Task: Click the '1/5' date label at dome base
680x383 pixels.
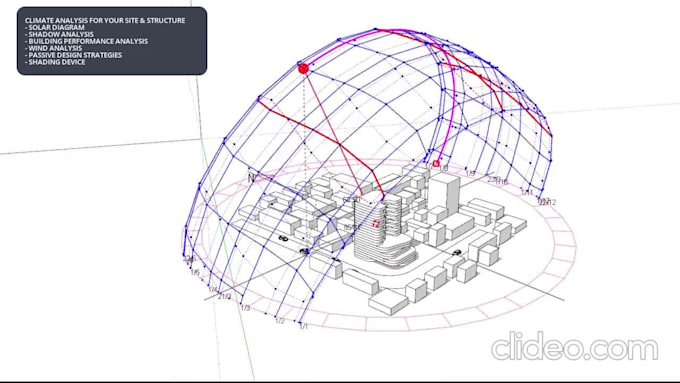Action: coord(195,272)
